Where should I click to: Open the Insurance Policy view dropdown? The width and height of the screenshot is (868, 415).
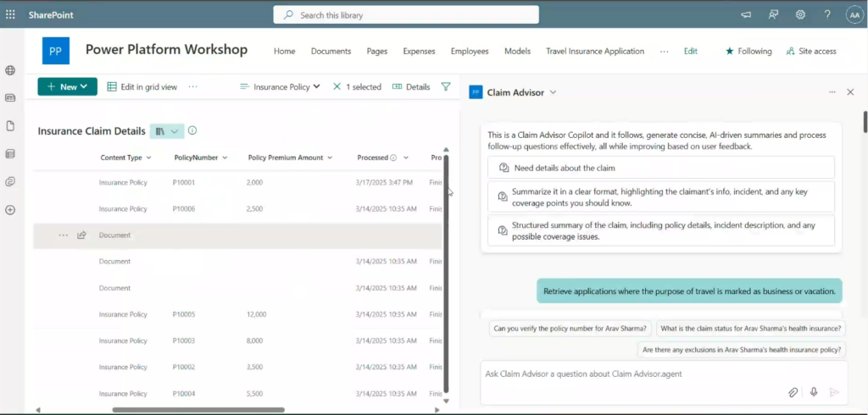[280, 86]
